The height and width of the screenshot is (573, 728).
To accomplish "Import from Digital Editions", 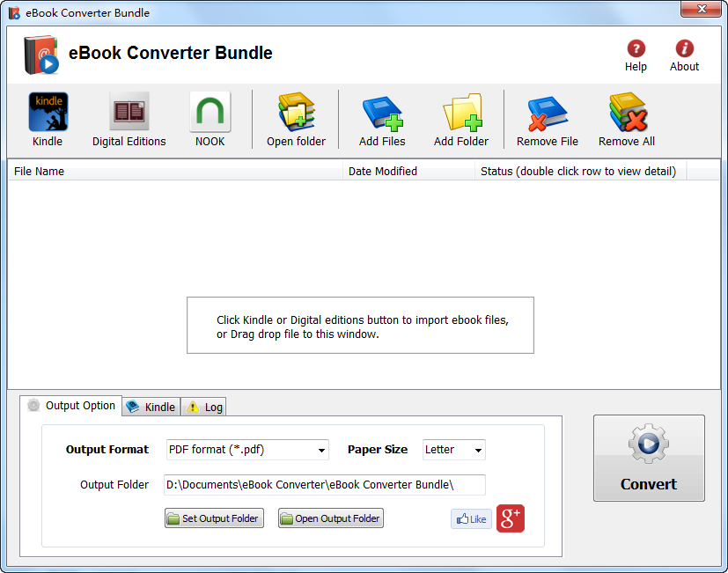I will (129, 120).
